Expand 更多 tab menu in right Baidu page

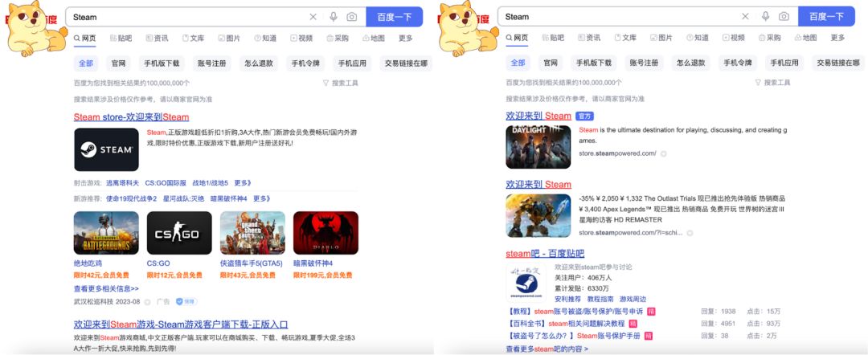click(x=838, y=39)
